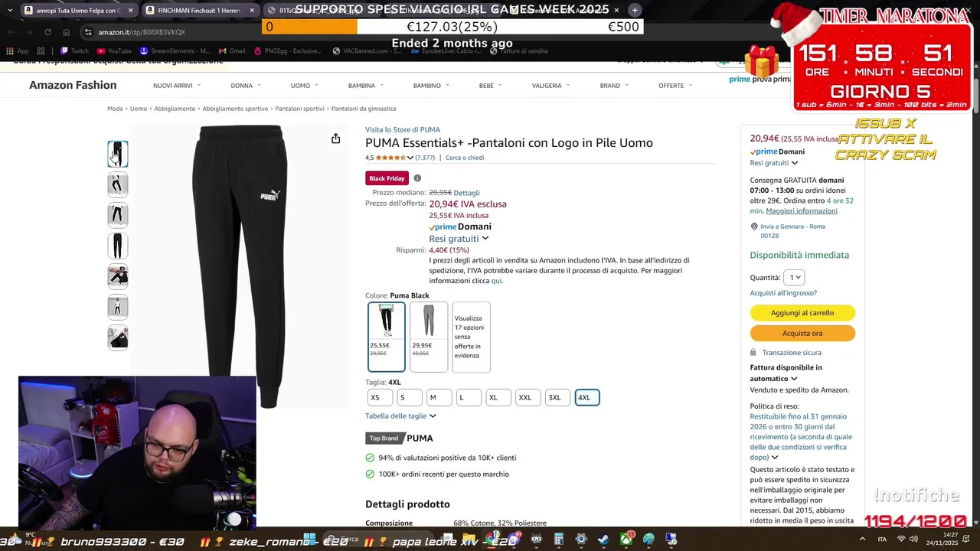
Task: Choose the grey pants color swatch 29,95€
Action: [x=429, y=337]
